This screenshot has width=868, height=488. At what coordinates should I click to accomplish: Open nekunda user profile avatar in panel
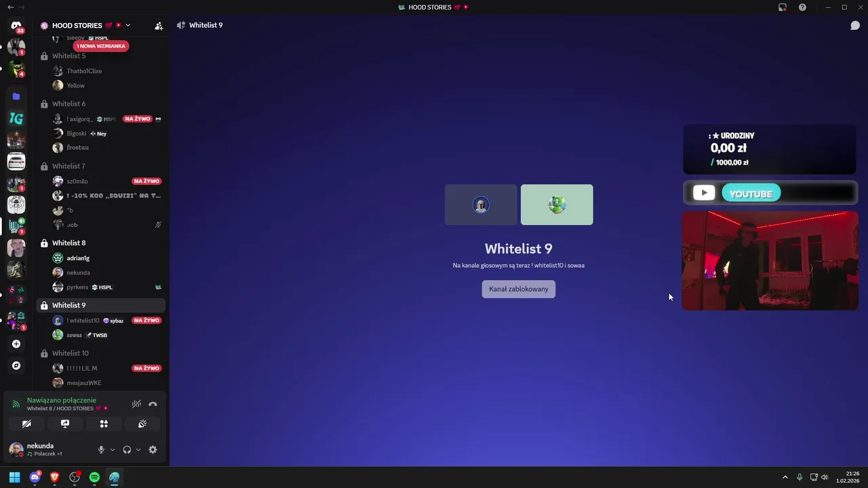pos(16,449)
